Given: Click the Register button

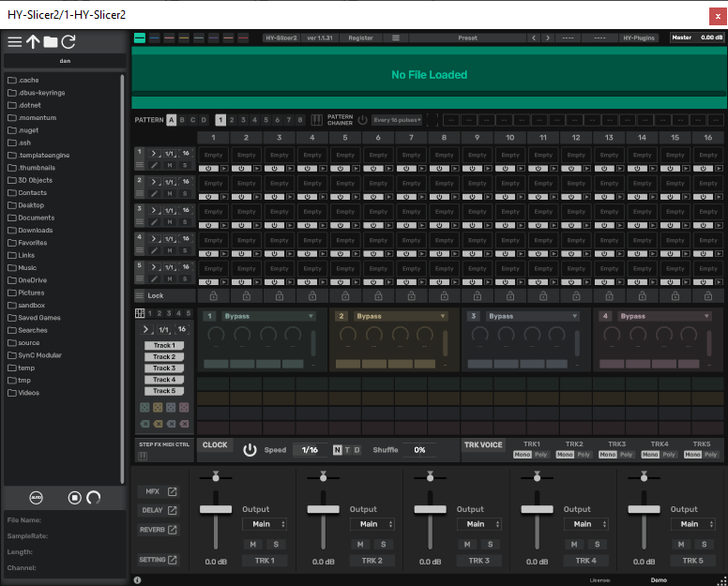Looking at the screenshot, I should coord(360,38).
